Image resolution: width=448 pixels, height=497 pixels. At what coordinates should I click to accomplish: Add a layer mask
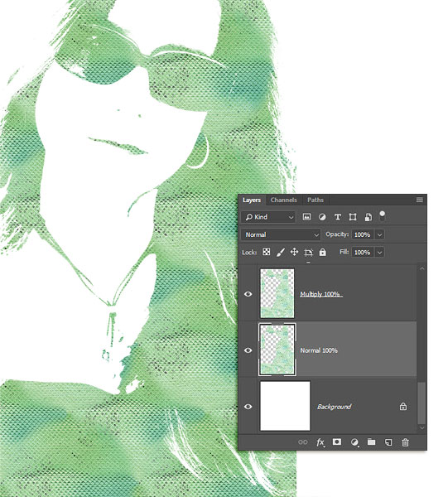tap(337, 442)
